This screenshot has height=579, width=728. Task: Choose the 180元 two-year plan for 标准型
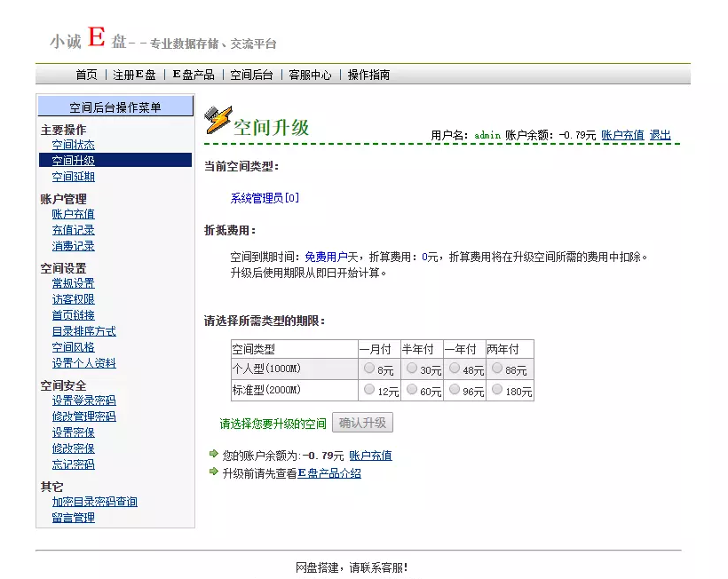click(x=498, y=390)
